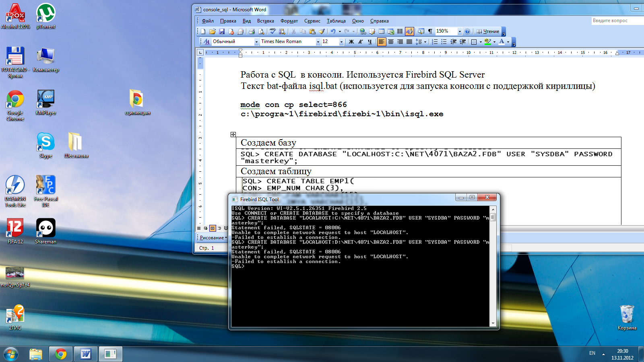Increase the paragraph indent
This screenshot has width=644, height=362.
(x=462, y=41)
